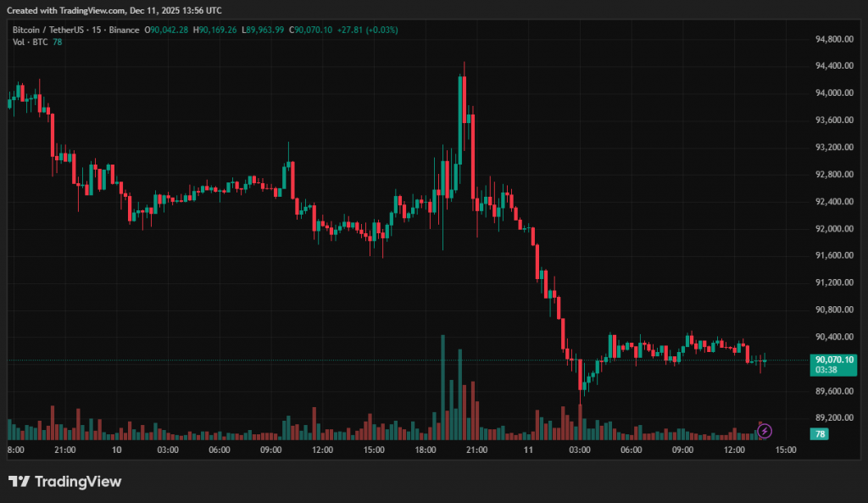Click the 94,400.00 price axis label
This screenshot has height=503, width=868.
click(833, 66)
